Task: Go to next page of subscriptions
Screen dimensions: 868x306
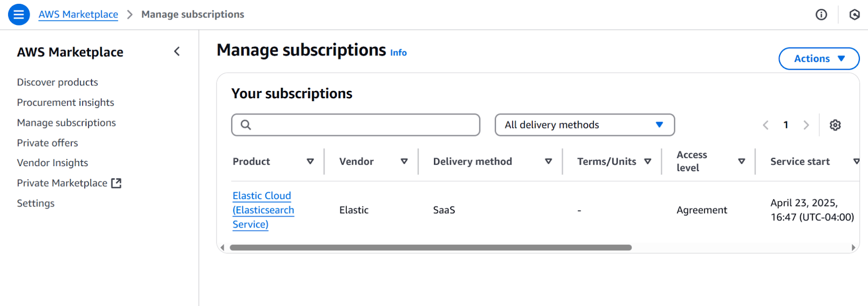Action: [x=806, y=125]
